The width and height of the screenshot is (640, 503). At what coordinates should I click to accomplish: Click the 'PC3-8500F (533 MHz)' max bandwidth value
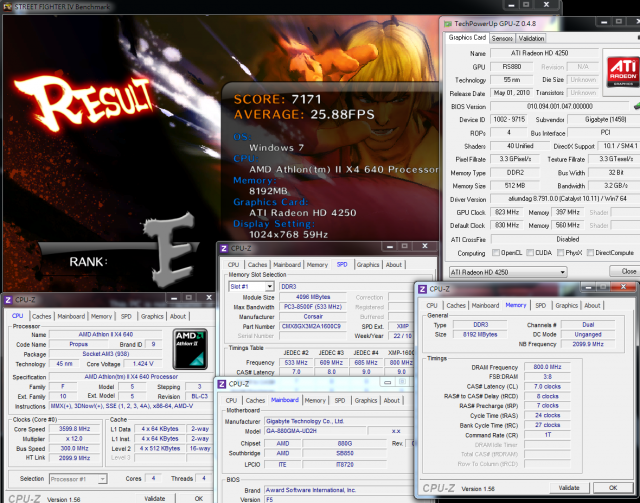coord(313,307)
